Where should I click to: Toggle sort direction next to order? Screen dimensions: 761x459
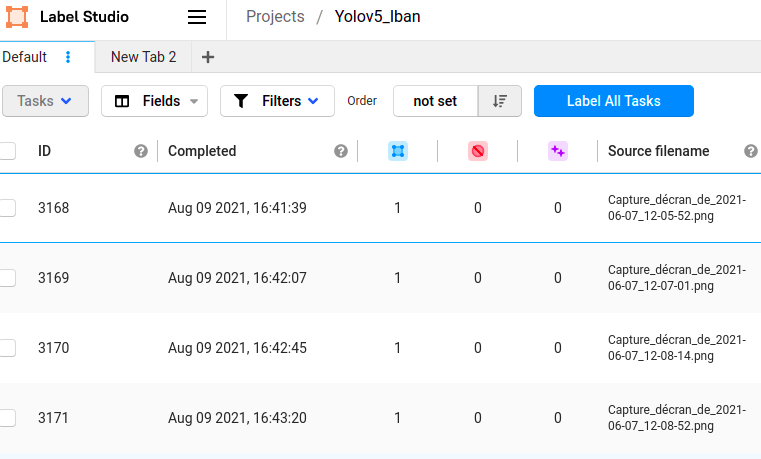coord(500,101)
